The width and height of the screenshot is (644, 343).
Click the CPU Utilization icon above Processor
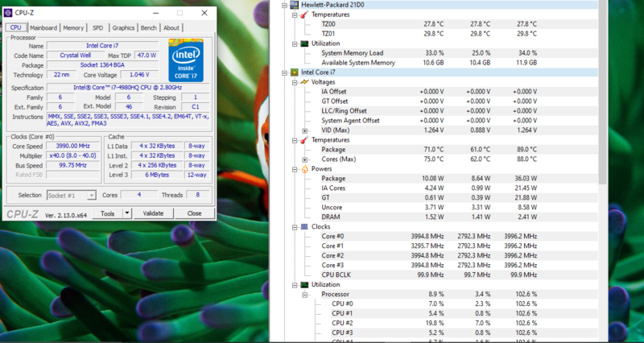click(x=304, y=285)
